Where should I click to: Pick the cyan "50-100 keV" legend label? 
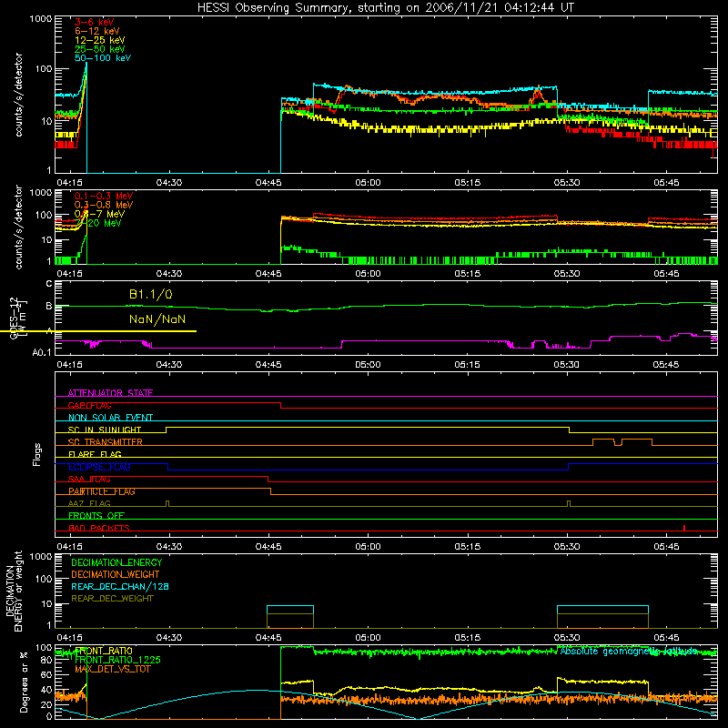coord(103,58)
